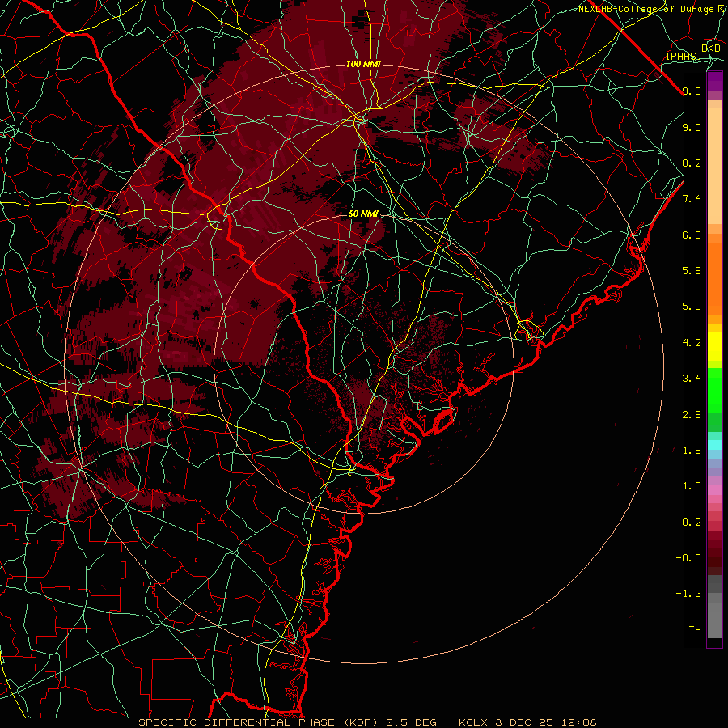This screenshot has width=728, height=728.
Task: Click the 6.6 scale value
Action: point(692,235)
